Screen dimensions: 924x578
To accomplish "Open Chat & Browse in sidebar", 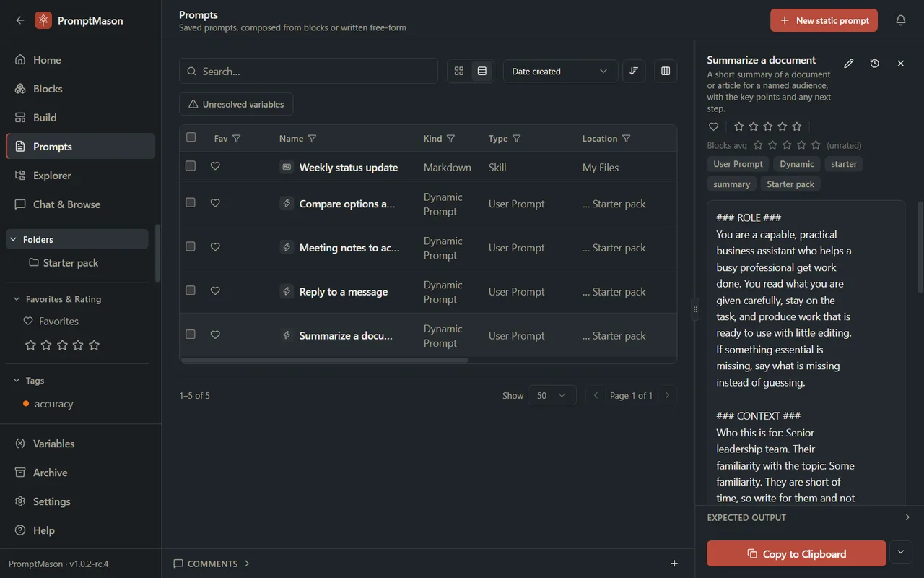I will point(80,204).
